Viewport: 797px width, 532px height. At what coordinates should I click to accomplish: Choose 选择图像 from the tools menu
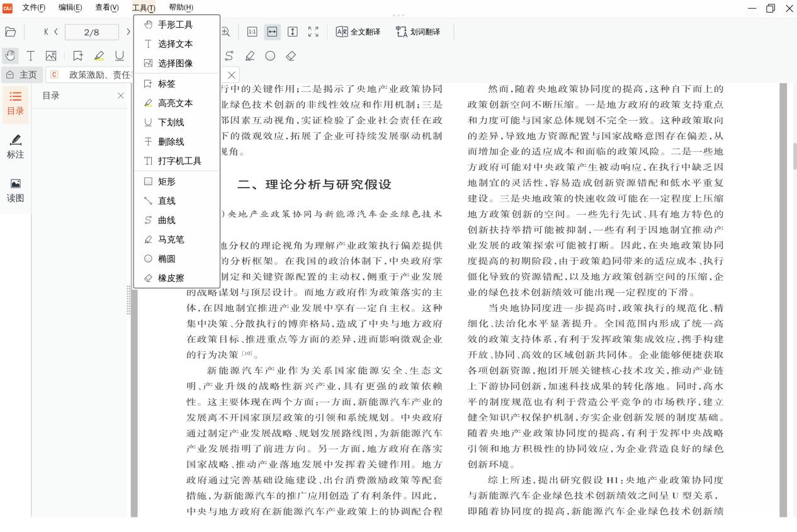[x=177, y=63]
